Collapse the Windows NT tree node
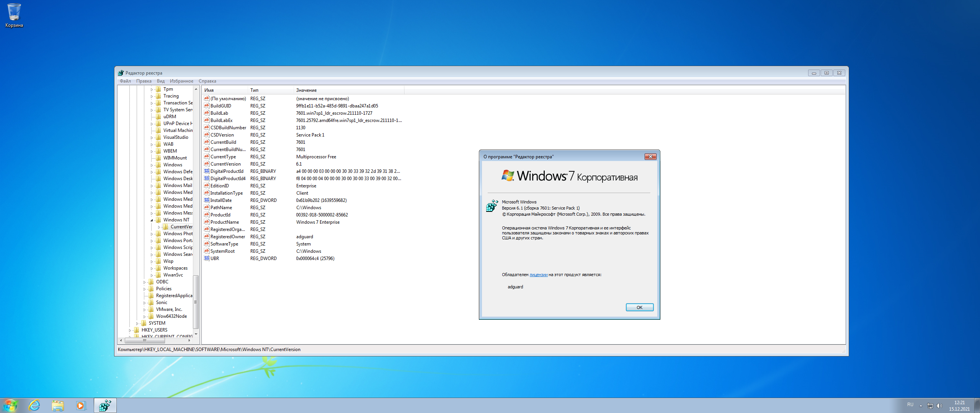The image size is (980, 413). click(152, 220)
